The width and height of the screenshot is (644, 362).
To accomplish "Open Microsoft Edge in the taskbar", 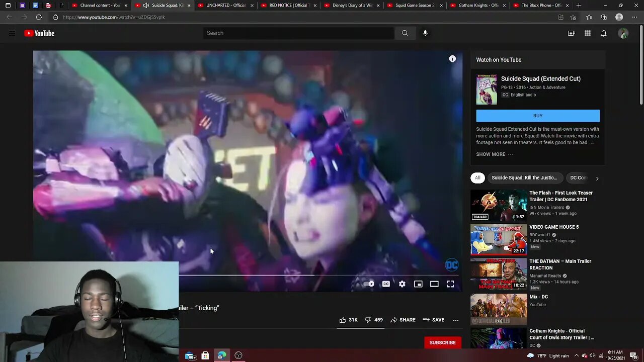I will pos(222,356).
